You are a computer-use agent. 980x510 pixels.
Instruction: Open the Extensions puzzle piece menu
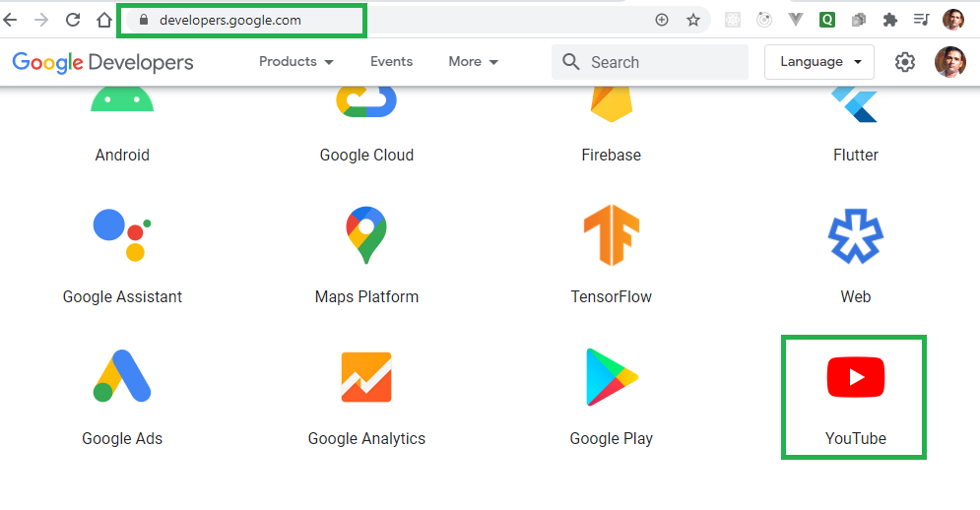click(x=890, y=20)
